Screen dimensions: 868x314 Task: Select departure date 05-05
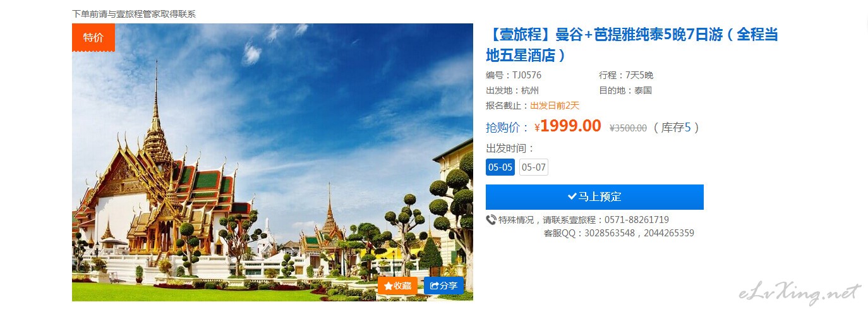(x=500, y=167)
